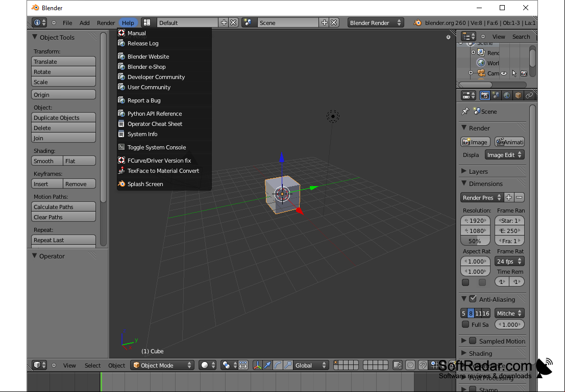Click the Camera selectability cursor icon

[x=514, y=73]
